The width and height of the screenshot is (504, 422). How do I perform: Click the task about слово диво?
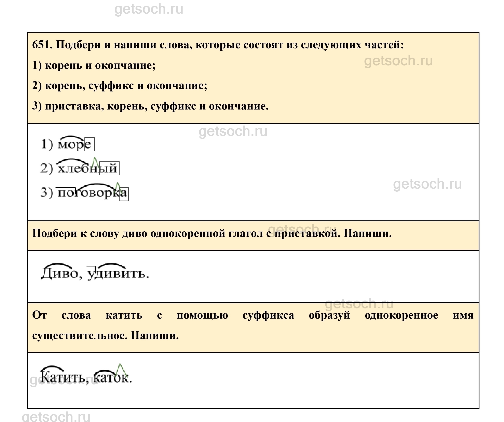pyautogui.click(x=212, y=233)
